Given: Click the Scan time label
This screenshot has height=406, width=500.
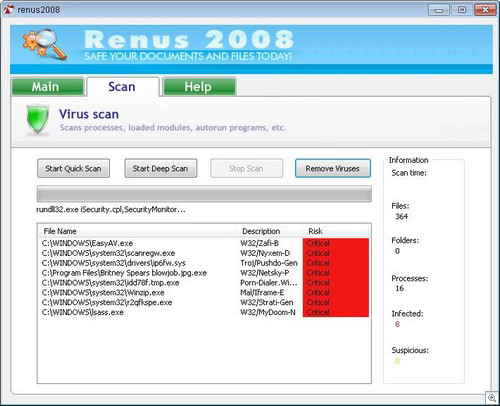Looking at the screenshot, I should [x=409, y=173].
